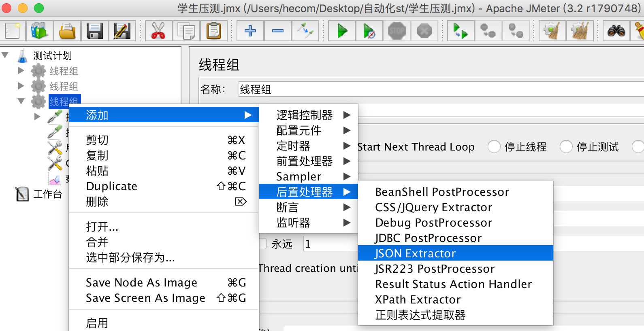This screenshot has height=331, width=644.
Task: Click the New test plan icon
Action: pyautogui.click(x=13, y=31)
